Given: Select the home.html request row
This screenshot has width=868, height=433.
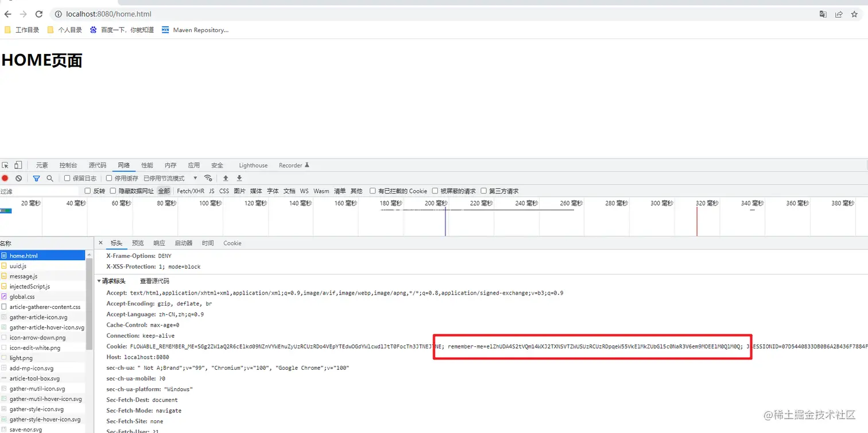Looking at the screenshot, I should tap(42, 256).
